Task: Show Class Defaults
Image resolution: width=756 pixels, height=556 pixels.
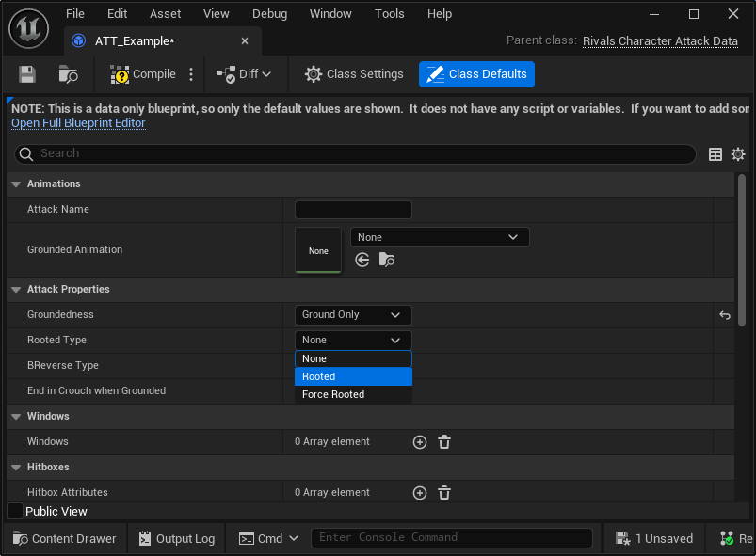Action: (x=476, y=74)
